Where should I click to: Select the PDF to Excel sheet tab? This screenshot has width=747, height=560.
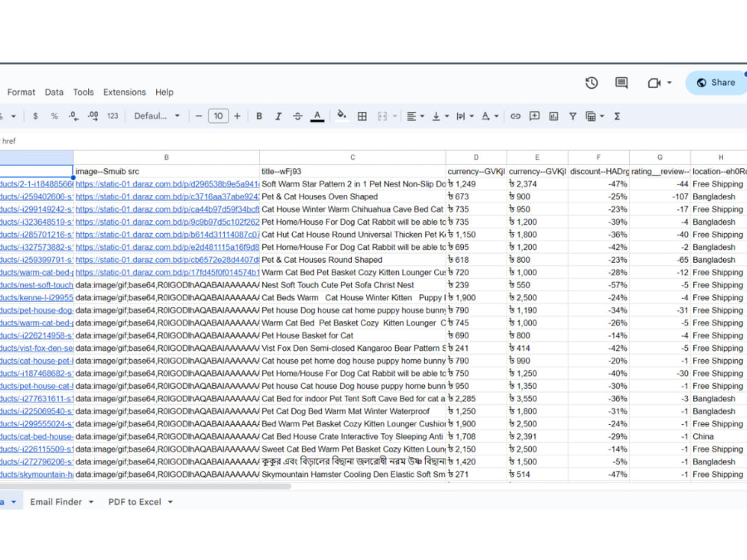point(134,502)
